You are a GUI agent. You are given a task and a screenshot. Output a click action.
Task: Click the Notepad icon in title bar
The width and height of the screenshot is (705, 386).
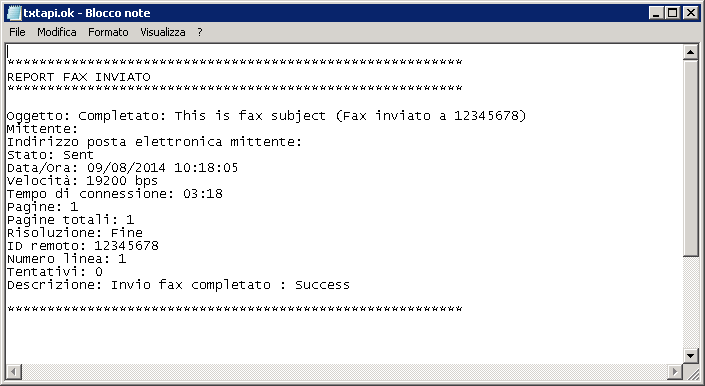[x=14, y=13]
